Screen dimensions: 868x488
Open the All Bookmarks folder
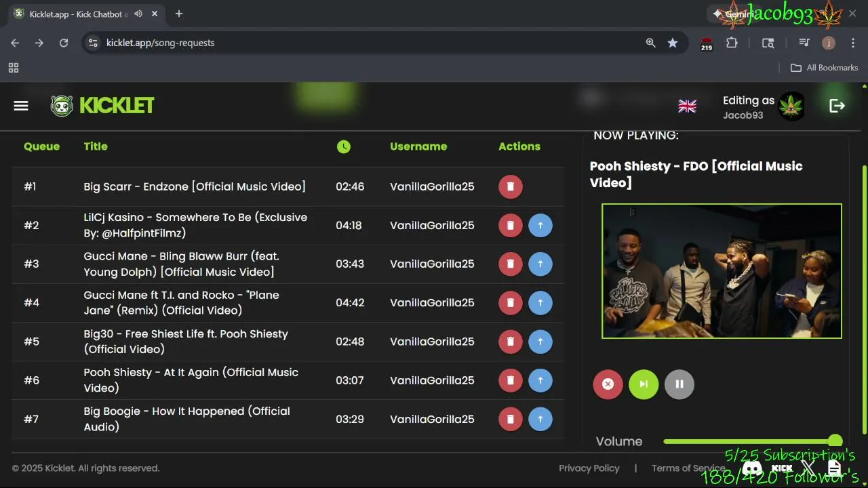point(824,68)
